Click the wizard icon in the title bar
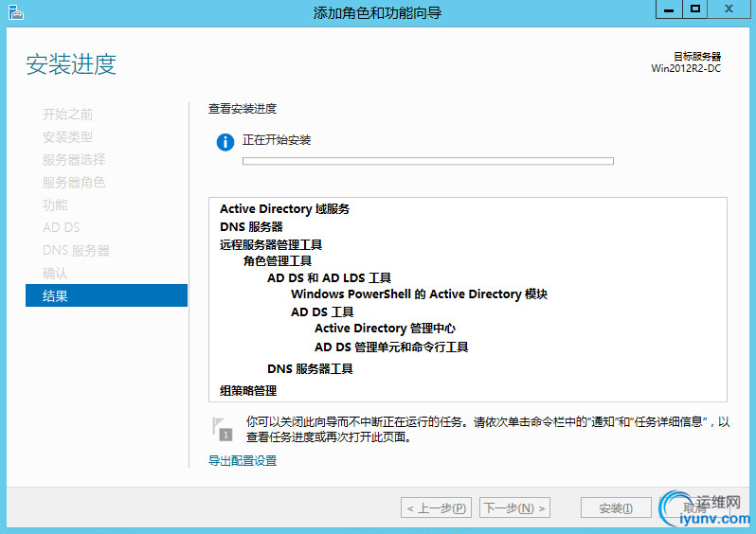 pos(15,12)
